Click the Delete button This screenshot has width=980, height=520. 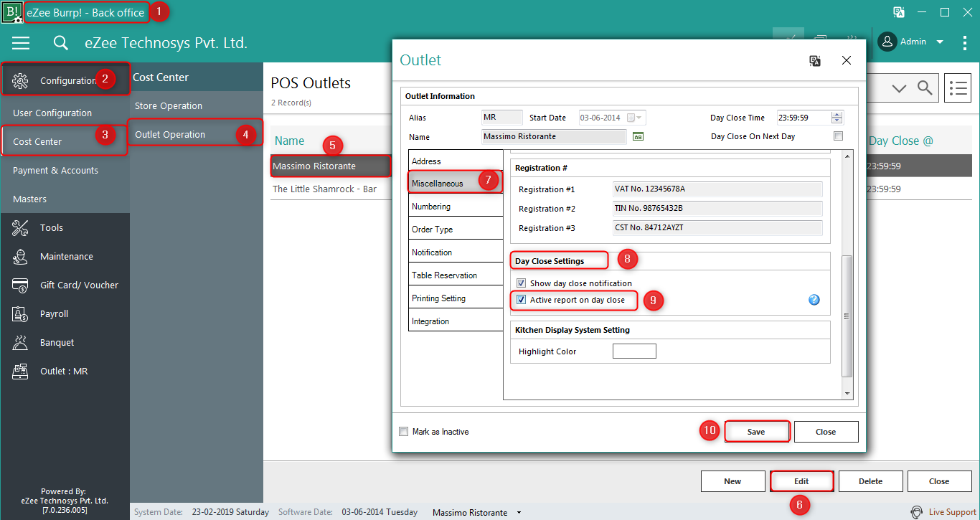[x=870, y=481]
